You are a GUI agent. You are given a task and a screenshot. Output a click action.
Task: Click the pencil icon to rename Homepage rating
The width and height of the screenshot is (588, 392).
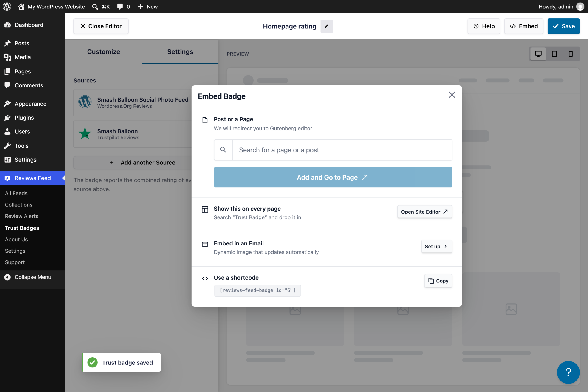tap(327, 26)
